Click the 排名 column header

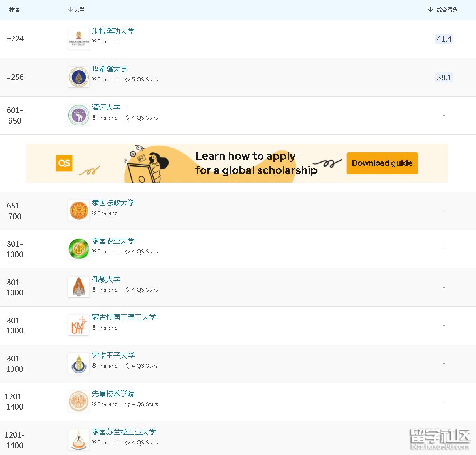coord(15,10)
